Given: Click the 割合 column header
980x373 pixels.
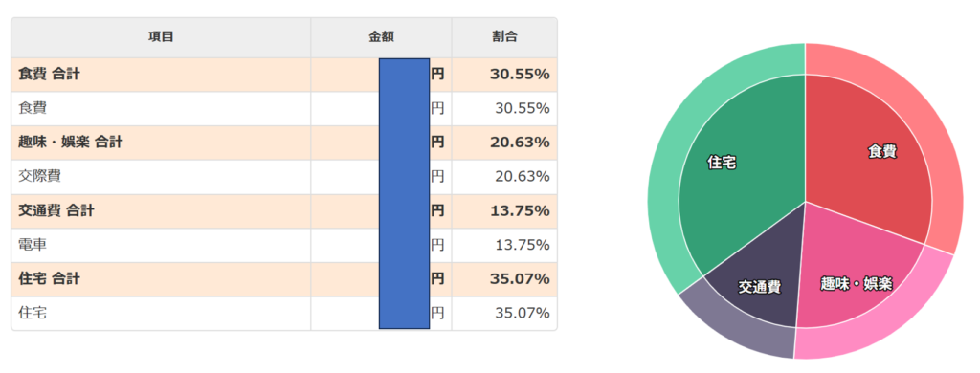Looking at the screenshot, I should [504, 37].
